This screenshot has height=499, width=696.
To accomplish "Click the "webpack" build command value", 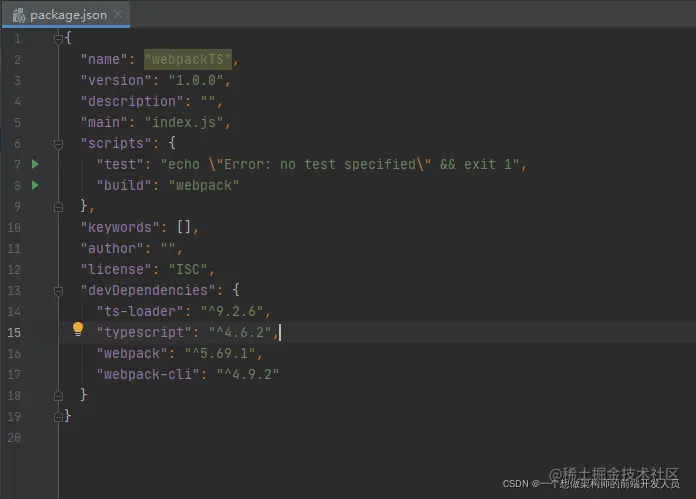I will (x=204, y=185).
